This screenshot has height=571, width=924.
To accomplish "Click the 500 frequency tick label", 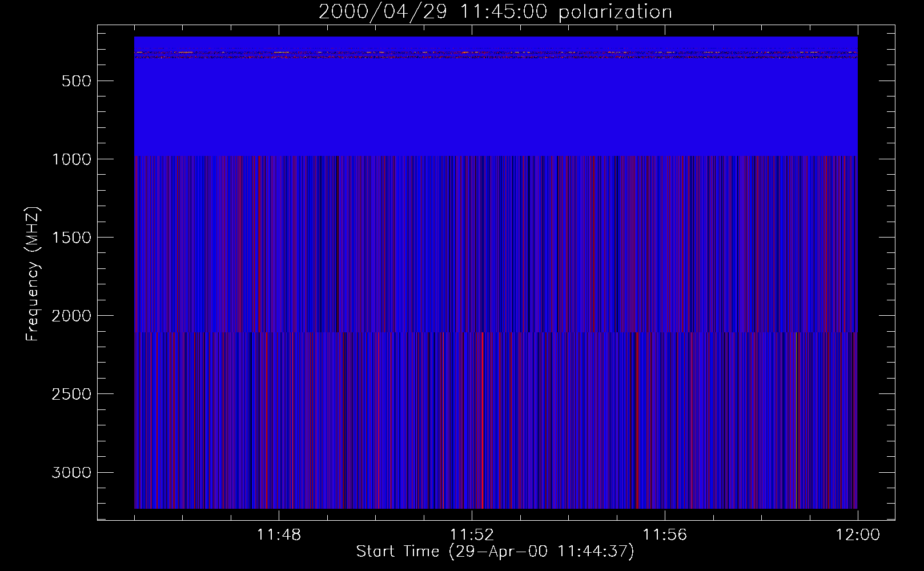I will [77, 81].
